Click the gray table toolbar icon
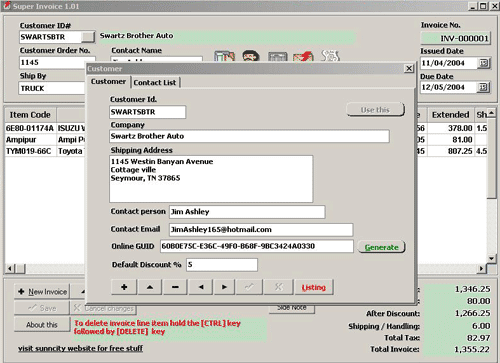Screen dimensions: 500x363 pos(278,56)
